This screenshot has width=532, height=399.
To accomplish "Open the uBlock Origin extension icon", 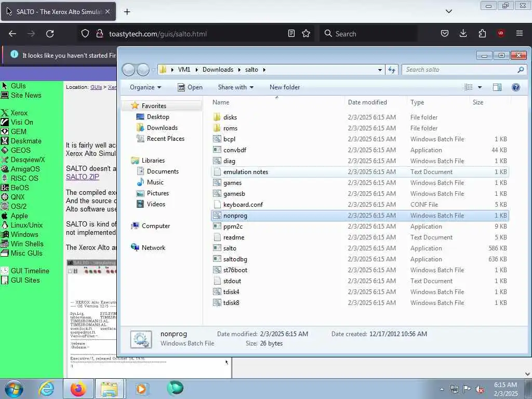I will [501, 33].
